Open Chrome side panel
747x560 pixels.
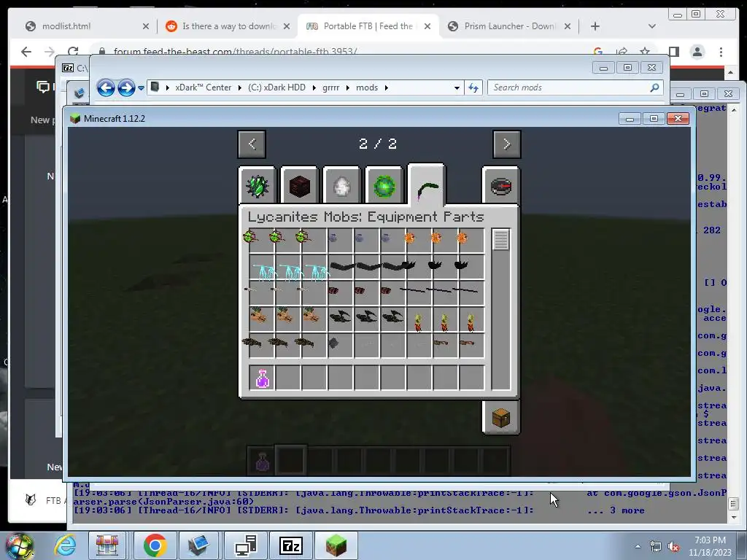coord(673,52)
